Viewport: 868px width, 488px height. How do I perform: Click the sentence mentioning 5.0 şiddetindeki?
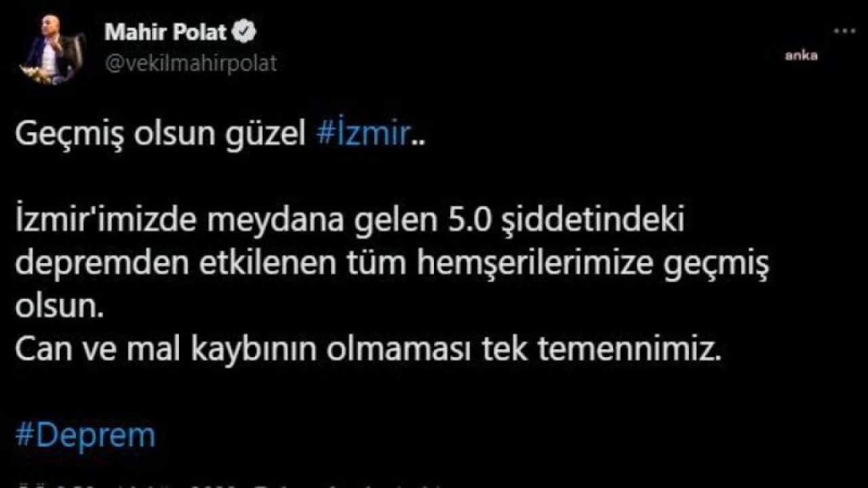(x=392, y=265)
